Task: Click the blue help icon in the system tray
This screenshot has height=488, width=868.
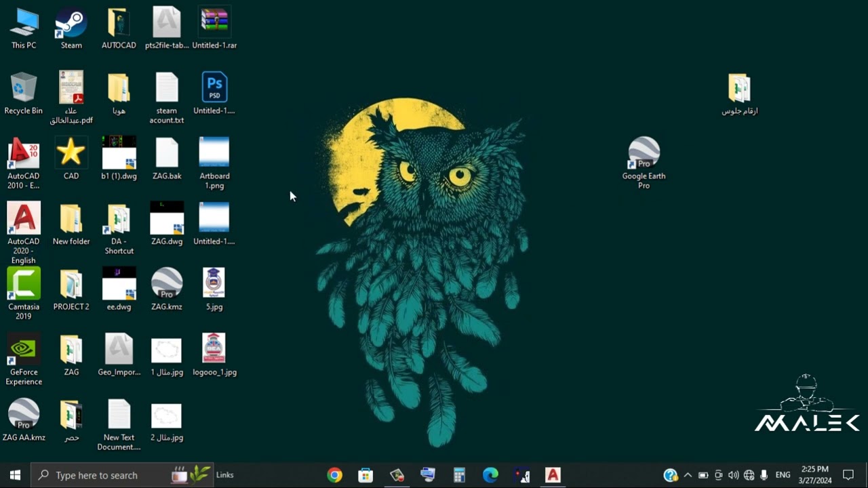Action: click(671, 475)
